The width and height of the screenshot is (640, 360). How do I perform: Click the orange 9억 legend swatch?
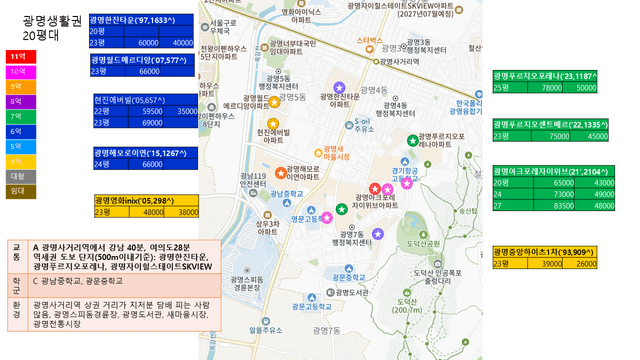21,87
